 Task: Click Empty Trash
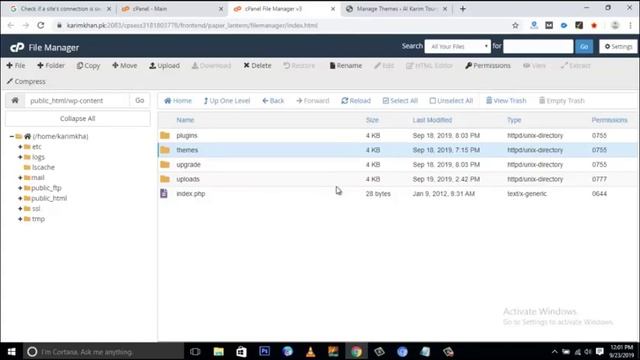tap(562, 100)
